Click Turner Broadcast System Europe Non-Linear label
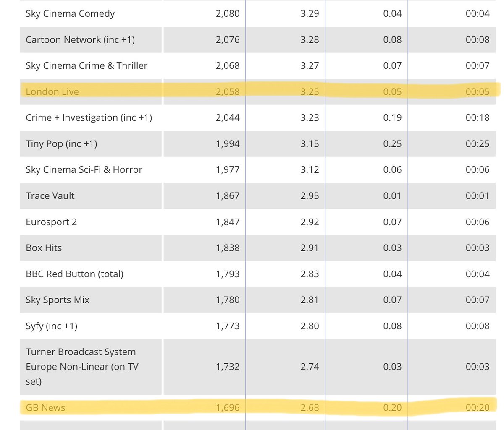This screenshot has width=504, height=430. pos(82,367)
